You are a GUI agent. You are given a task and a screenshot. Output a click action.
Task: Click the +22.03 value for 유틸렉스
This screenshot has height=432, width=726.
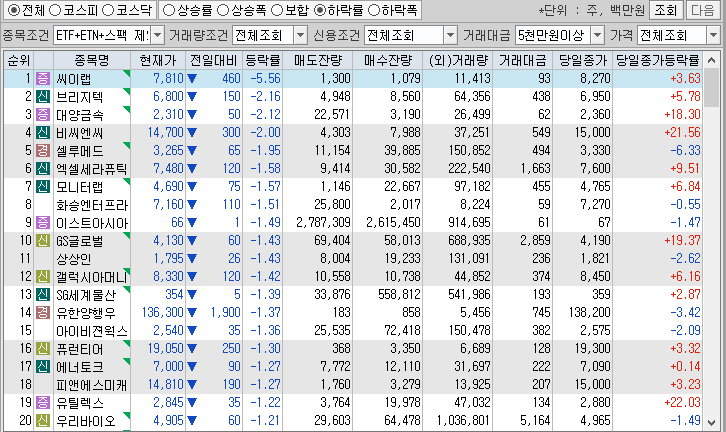682,403
